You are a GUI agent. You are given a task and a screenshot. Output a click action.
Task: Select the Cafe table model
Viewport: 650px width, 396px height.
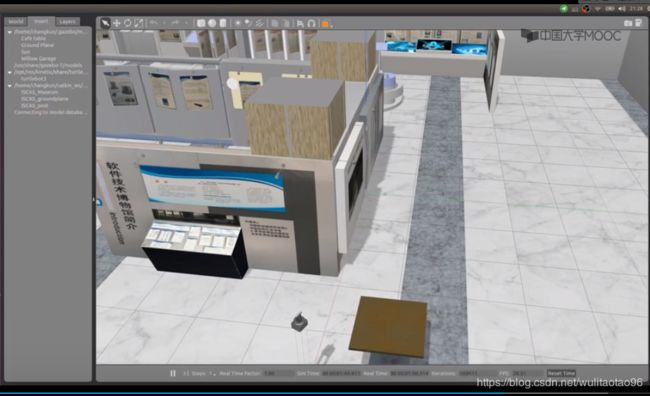(x=33, y=39)
